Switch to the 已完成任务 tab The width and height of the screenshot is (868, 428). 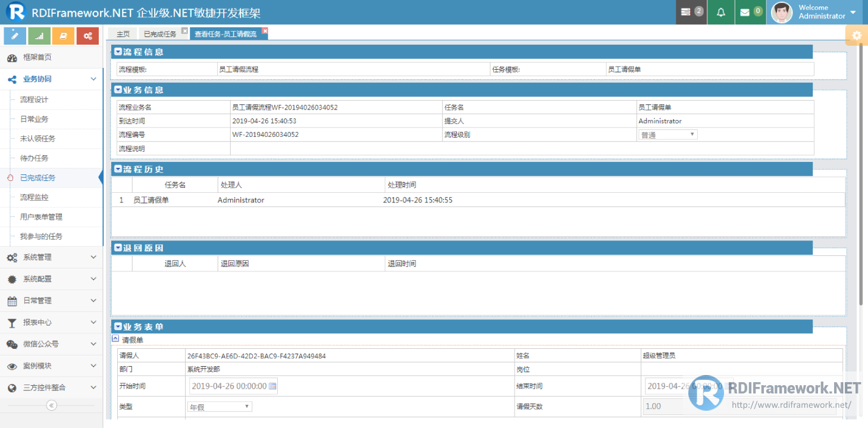(160, 34)
